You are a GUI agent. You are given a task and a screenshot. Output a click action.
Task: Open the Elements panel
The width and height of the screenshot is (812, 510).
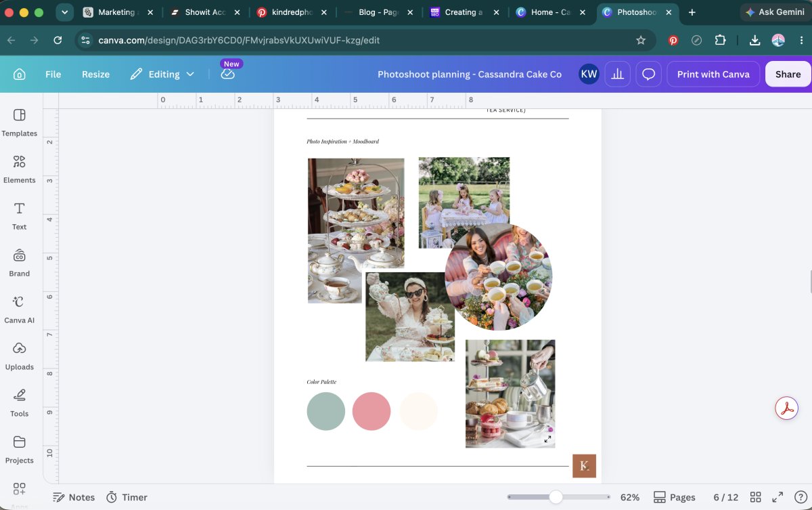pos(19,169)
